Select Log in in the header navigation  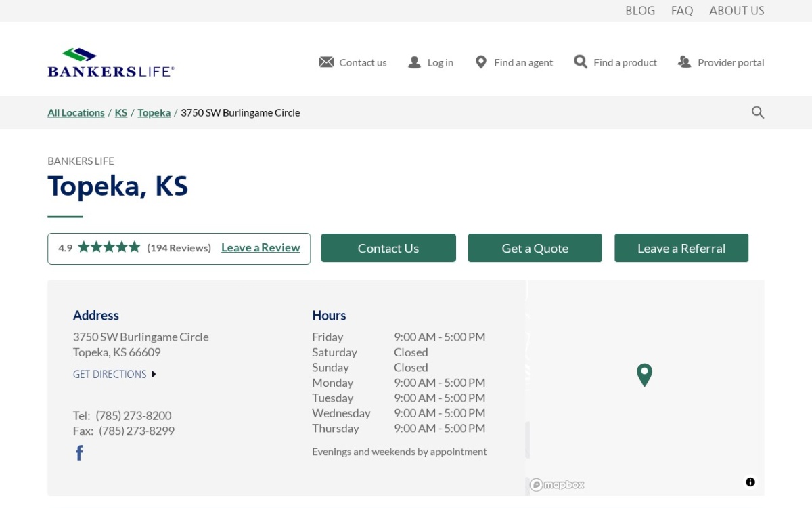(441, 62)
